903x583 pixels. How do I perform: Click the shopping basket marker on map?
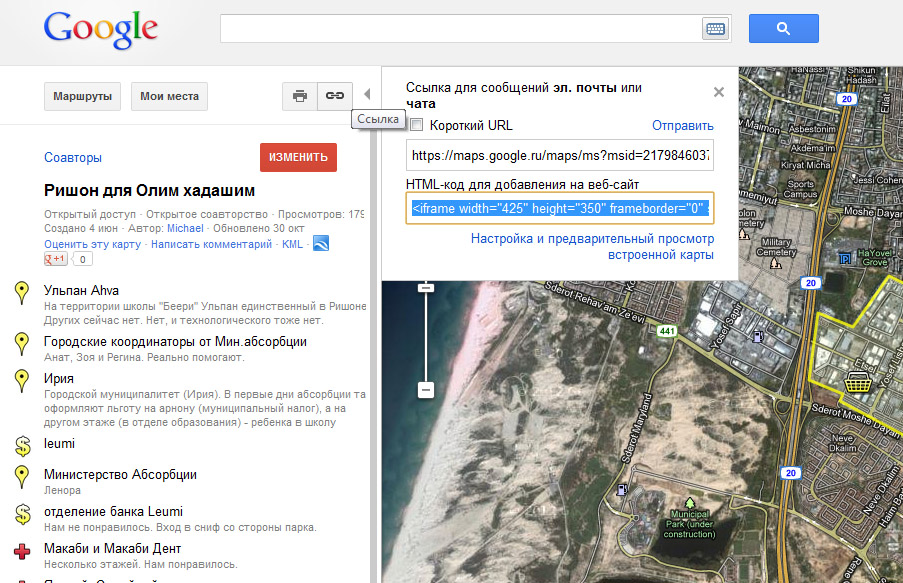pos(857,382)
